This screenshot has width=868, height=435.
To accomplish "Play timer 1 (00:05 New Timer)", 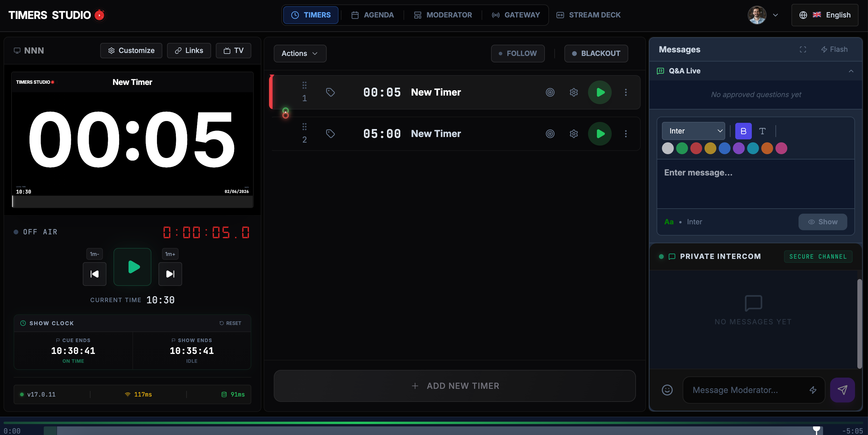I will (600, 92).
